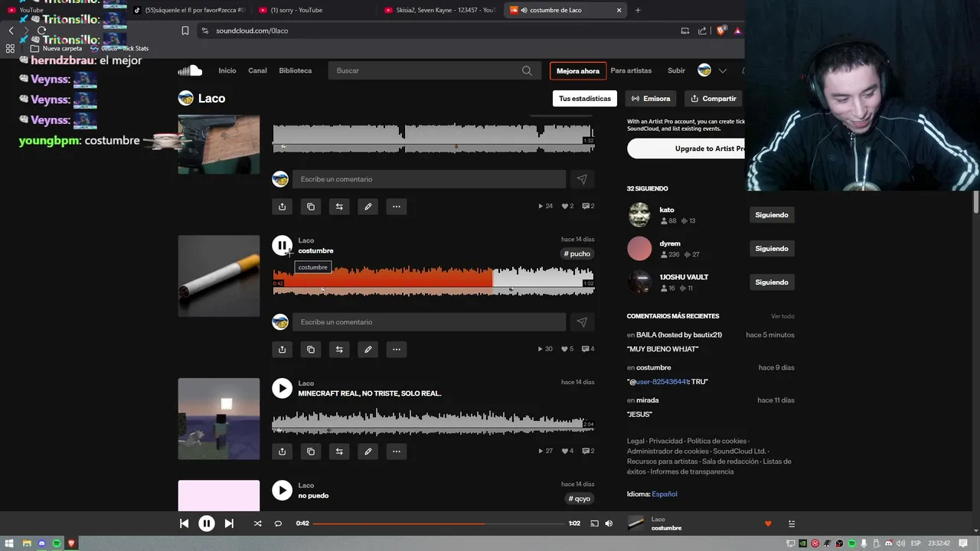Send comment on the costumbre track
The image size is (980, 551).
tap(582, 322)
